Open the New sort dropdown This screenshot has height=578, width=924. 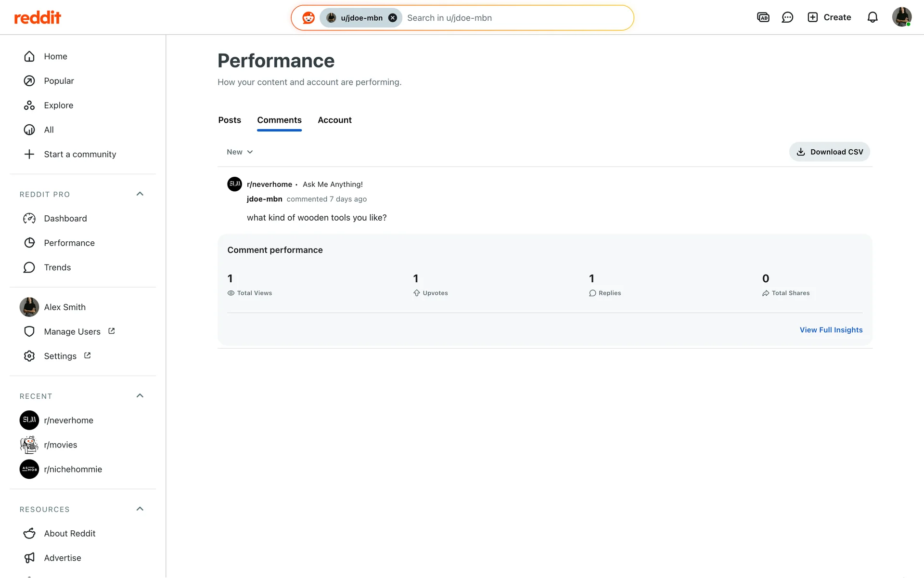240,152
